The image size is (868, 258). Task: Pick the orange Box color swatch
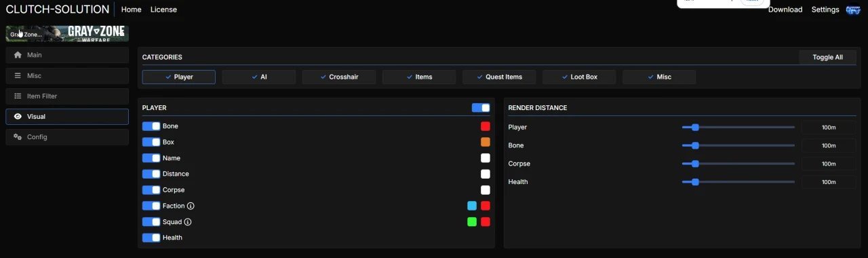(486, 142)
